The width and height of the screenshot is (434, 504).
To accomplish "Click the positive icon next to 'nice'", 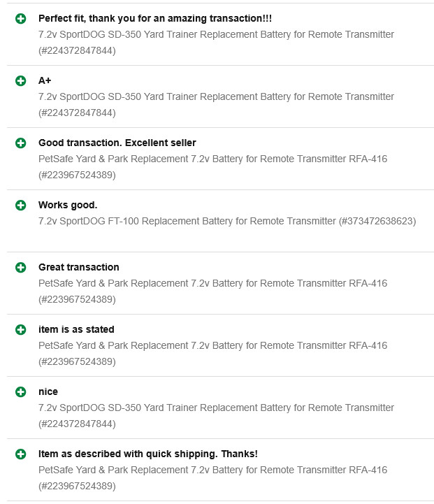I will [x=21, y=392].
